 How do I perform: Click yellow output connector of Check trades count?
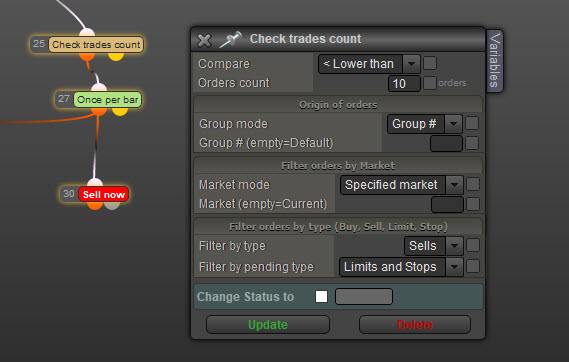116,57
